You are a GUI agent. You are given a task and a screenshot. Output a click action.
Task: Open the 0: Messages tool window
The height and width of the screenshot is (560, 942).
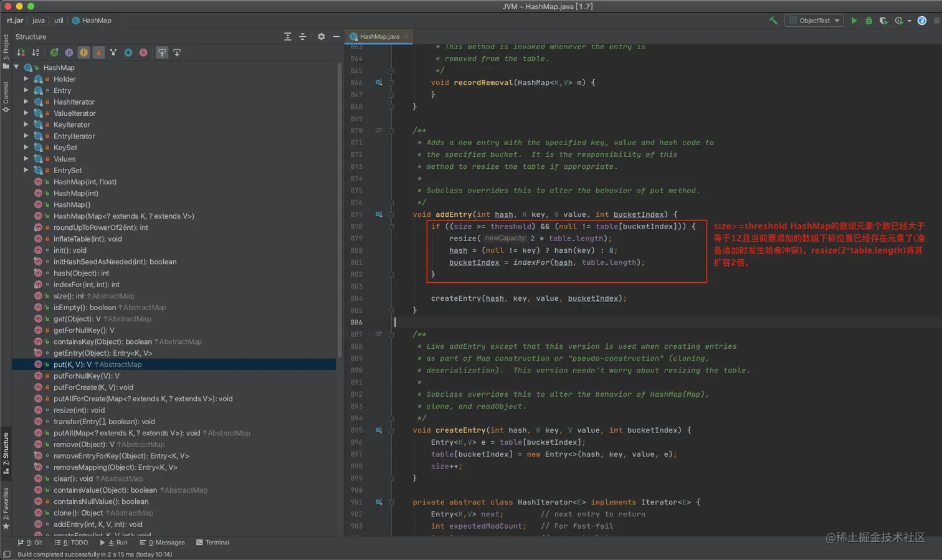pyautogui.click(x=162, y=543)
